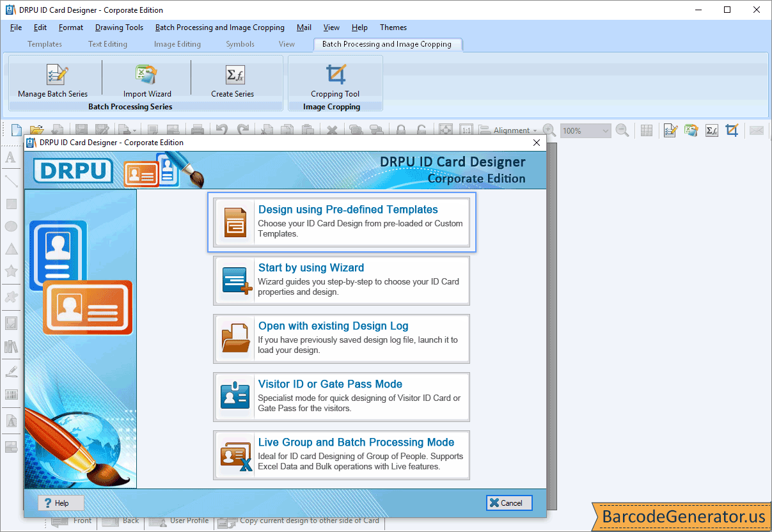This screenshot has width=772, height=532.
Task: Open Manage Batch Series in the ribbon
Action: coord(53,81)
